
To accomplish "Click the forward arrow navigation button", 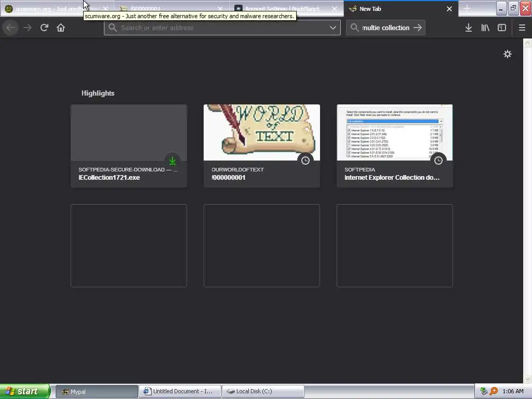I will 28,28.
